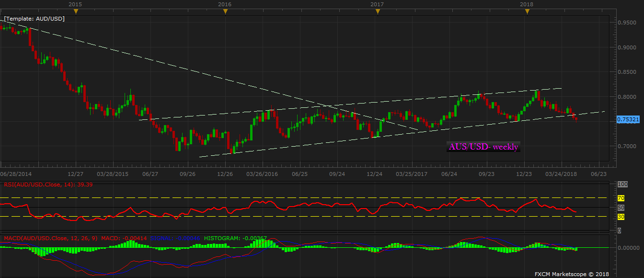Click the 12/23 date axis label
The width and height of the screenshot is (644, 278).
(524, 174)
